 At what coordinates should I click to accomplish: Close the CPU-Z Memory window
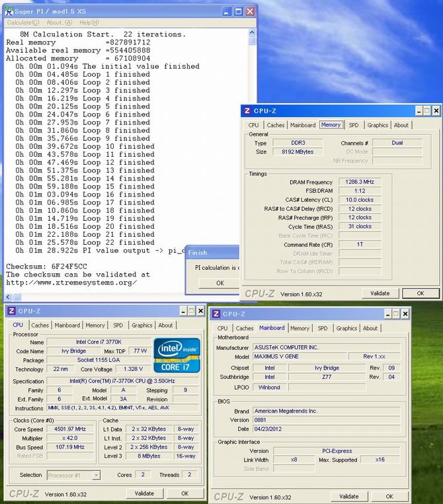[x=436, y=111]
